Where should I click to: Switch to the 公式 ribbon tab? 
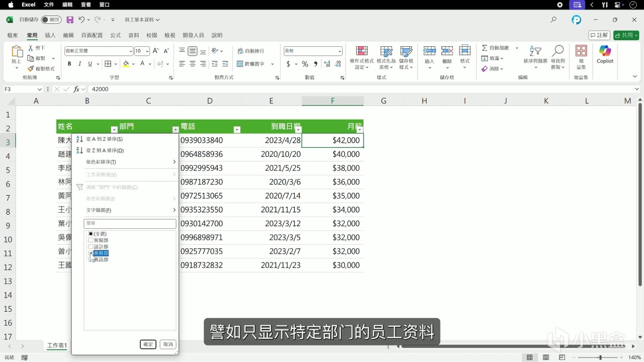[116, 35]
